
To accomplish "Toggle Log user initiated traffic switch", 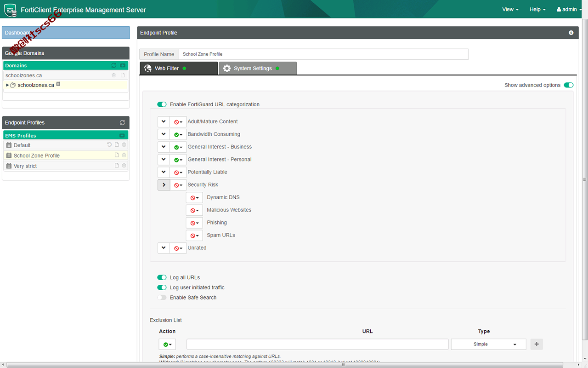I will point(162,287).
